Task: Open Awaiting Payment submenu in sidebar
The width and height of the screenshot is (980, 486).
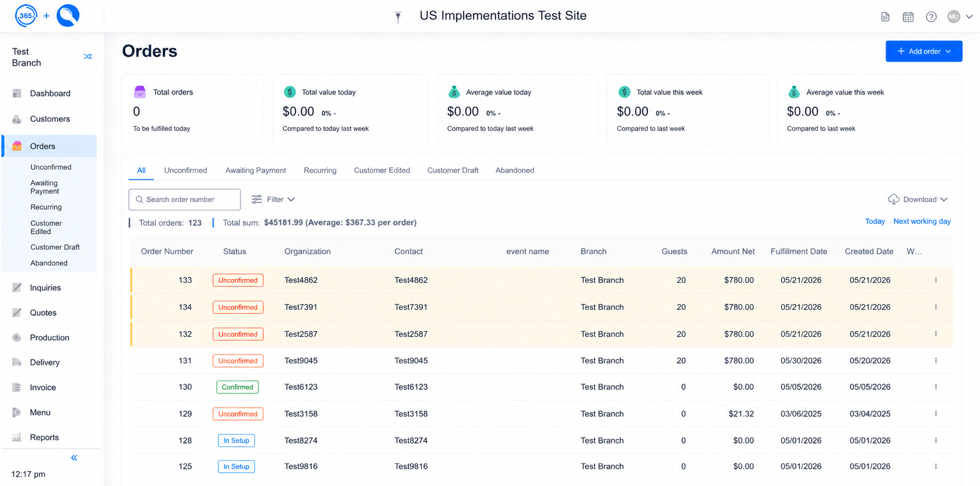Action: [x=45, y=187]
